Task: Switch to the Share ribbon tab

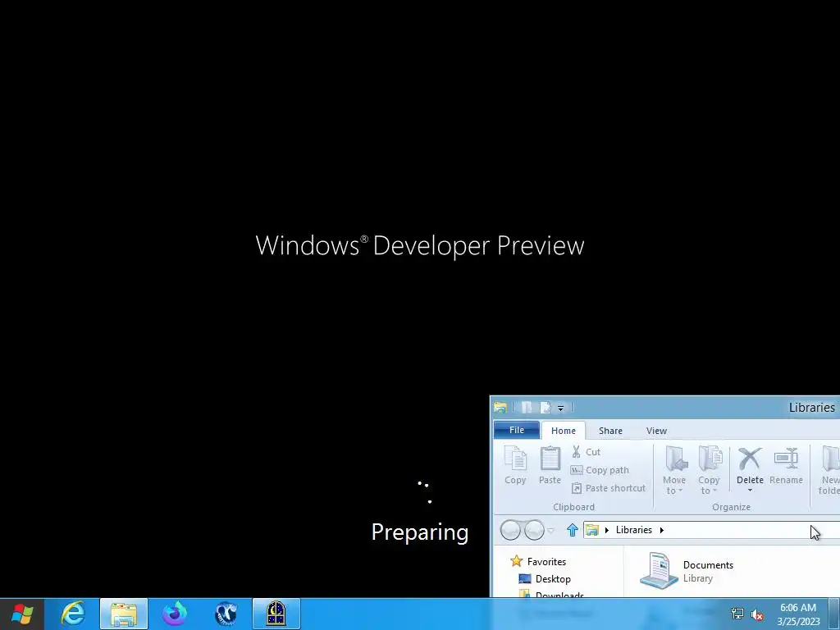Action: tap(610, 431)
